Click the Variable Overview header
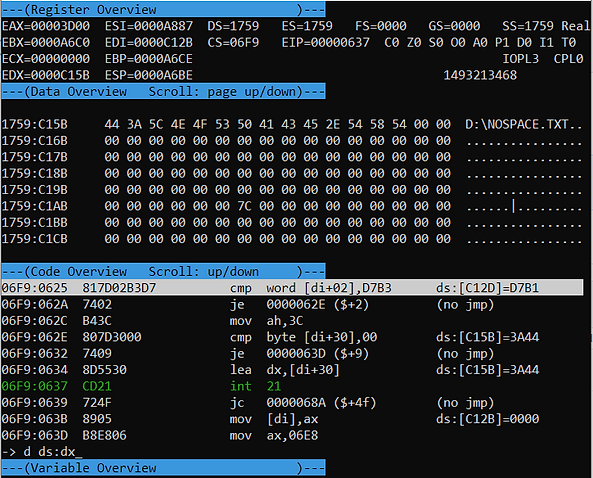Image resolution: width=593 pixels, height=478 pixels. 163,468
